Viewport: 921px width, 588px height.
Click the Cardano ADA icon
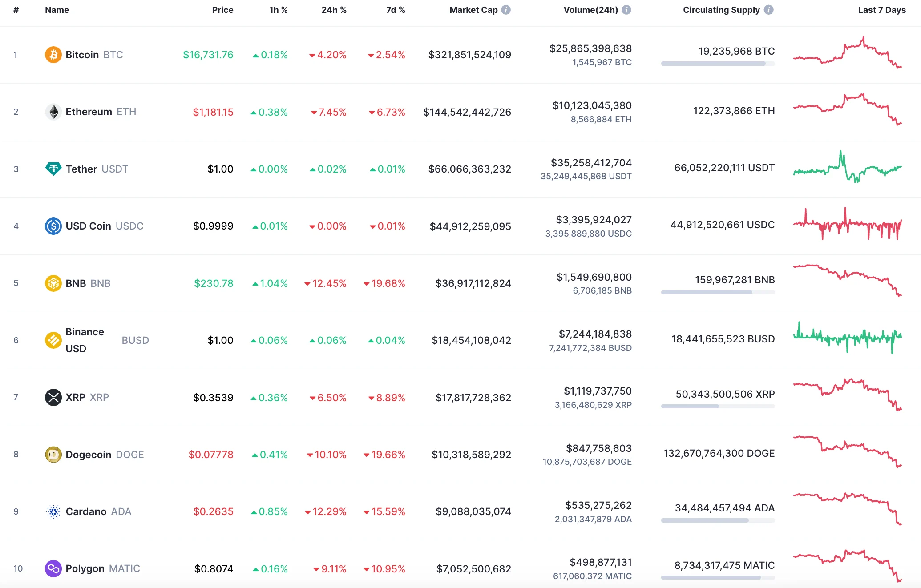coord(53,511)
